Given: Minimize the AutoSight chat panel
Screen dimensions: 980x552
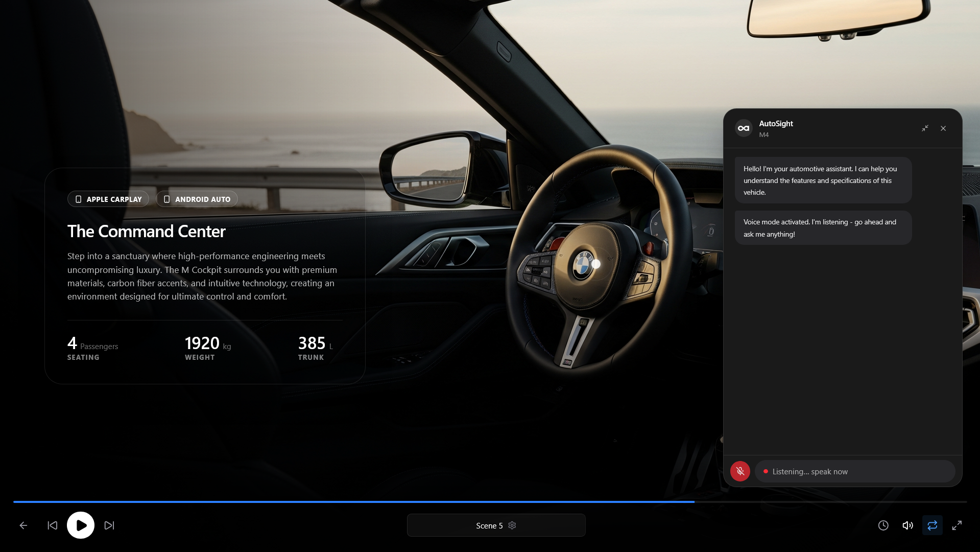Looking at the screenshot, I should [925, 128].
